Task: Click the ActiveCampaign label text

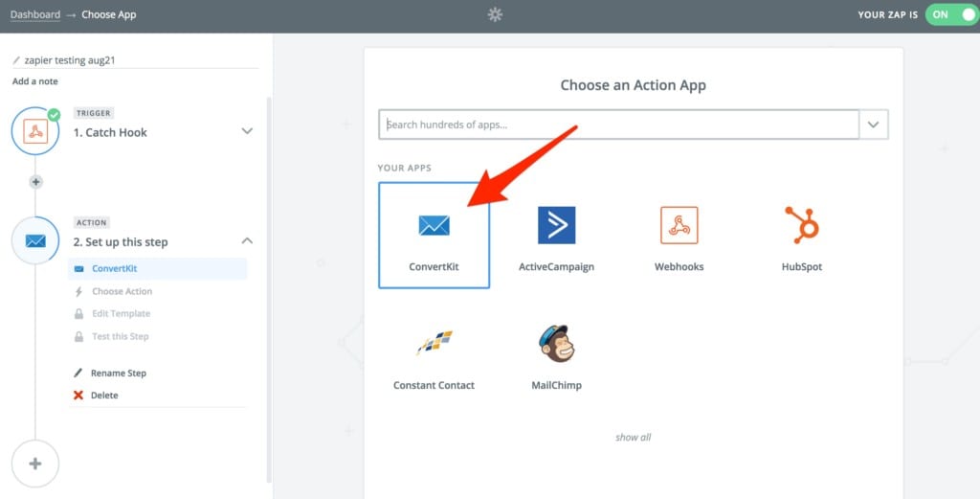Action: (556, 267)
